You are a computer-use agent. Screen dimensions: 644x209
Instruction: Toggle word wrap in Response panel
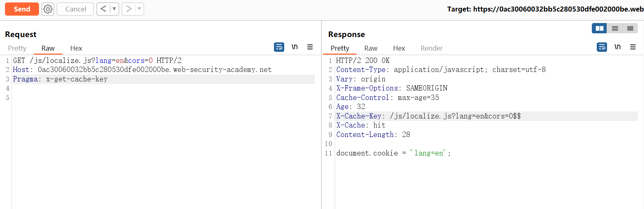tap(602, 47)
